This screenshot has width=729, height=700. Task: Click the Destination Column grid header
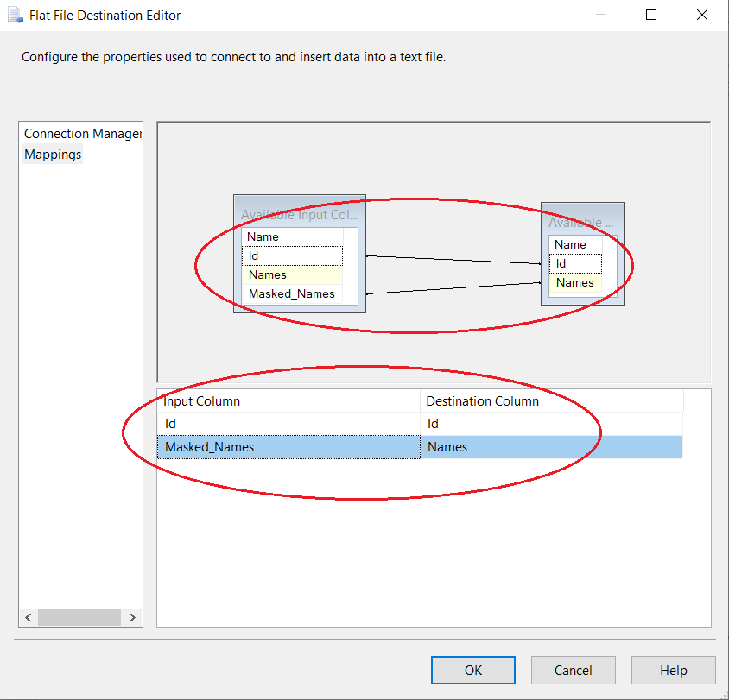[x=551, y=401]
